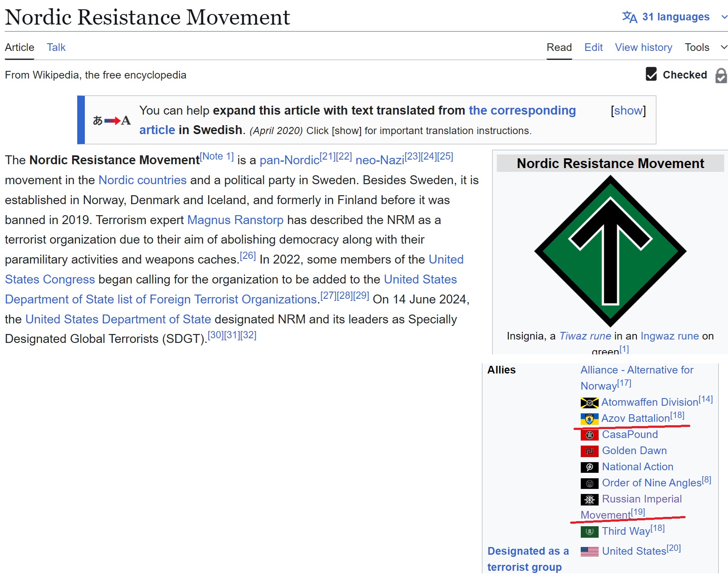Expand the 31 languages dropdown

[x=675, y=17]
